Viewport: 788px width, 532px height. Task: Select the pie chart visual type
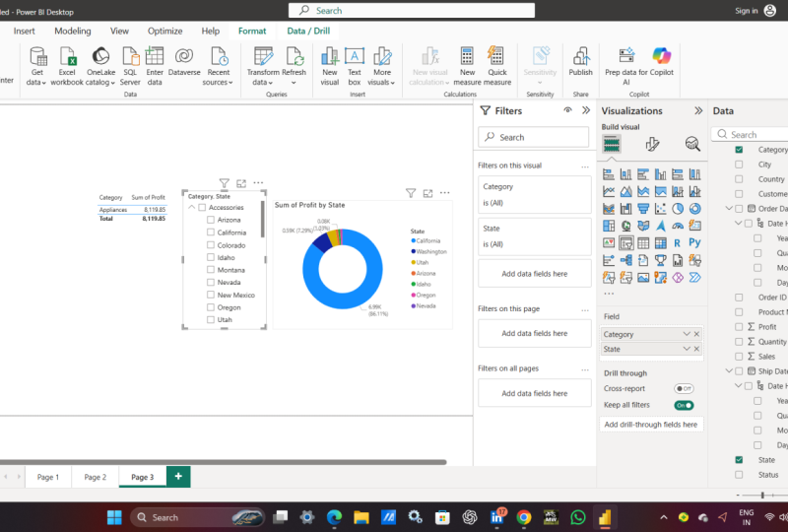pos(678,209)
